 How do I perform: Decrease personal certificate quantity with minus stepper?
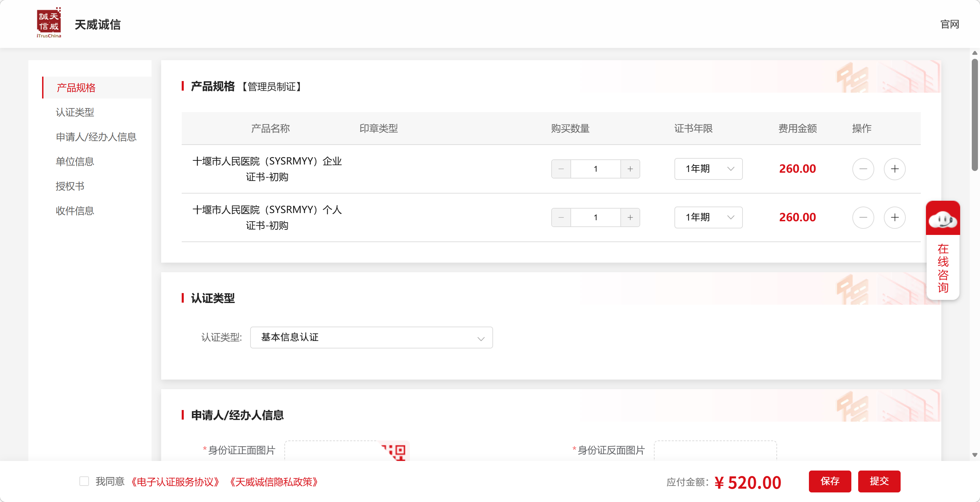[561, 217]
